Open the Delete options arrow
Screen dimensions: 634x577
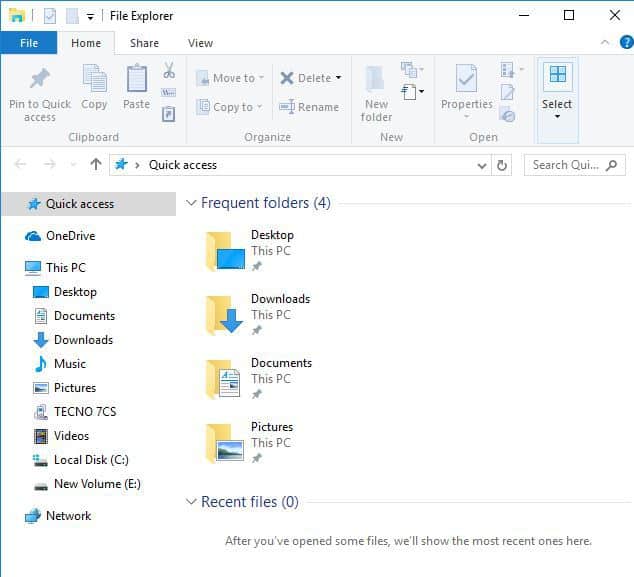pos(338,78)
